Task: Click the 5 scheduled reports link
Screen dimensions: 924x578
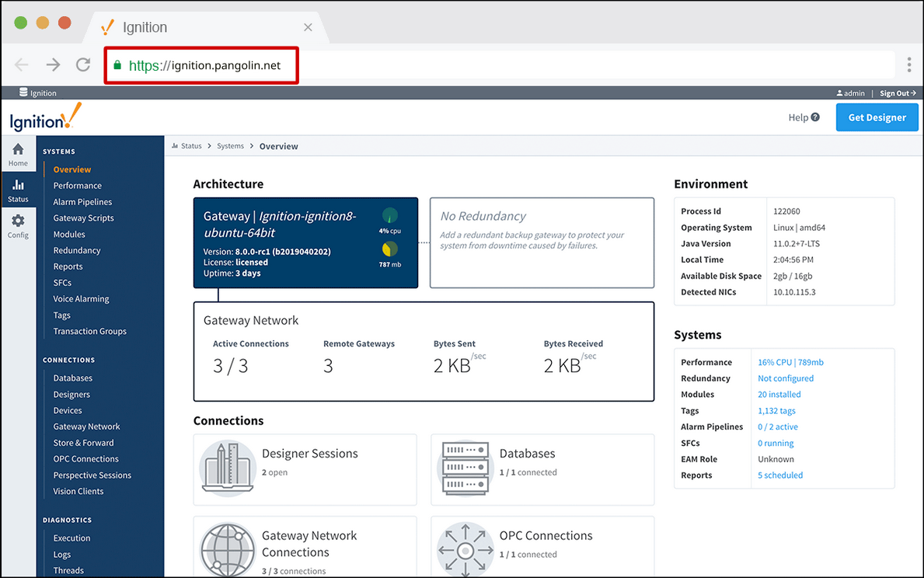Action: pyautogui.click(x=780, y=475)
